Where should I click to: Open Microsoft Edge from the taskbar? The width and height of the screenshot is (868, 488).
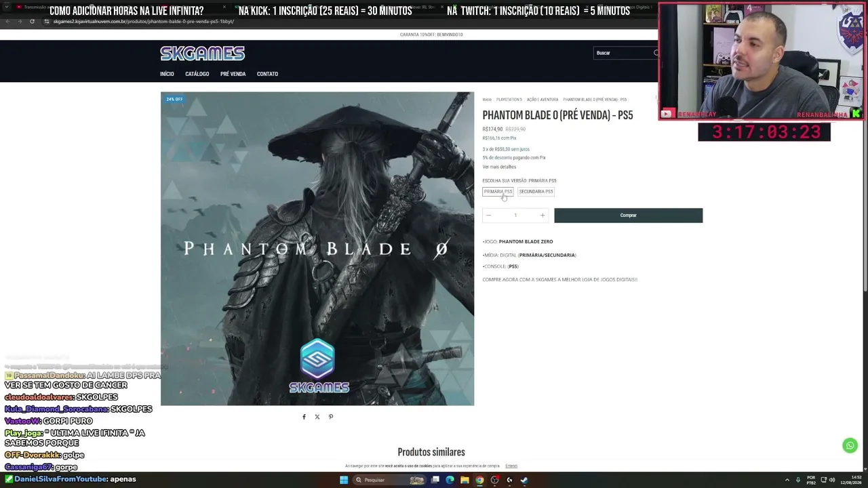(450, 480)
